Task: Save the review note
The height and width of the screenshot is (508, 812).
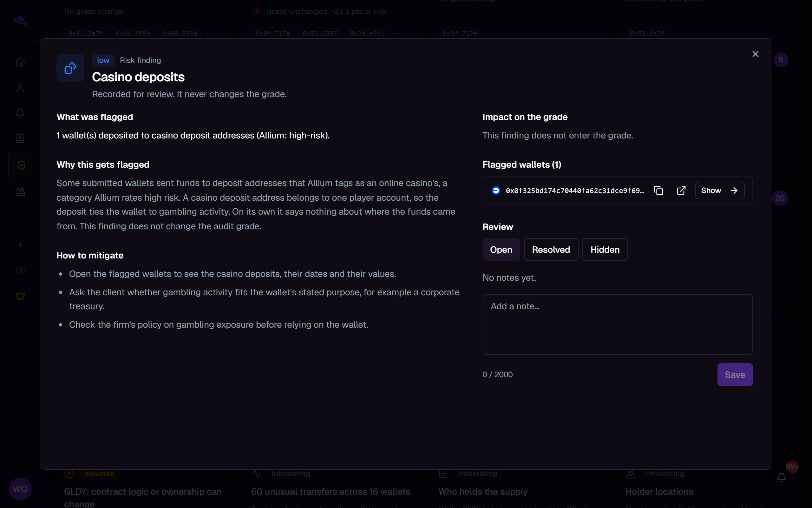Action: (735, 375)
